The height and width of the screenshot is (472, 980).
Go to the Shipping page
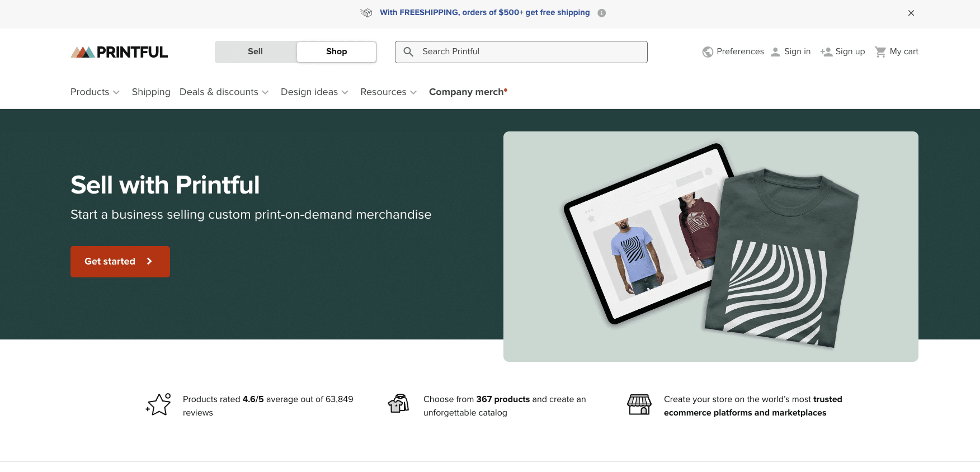[x=151, y=92]
